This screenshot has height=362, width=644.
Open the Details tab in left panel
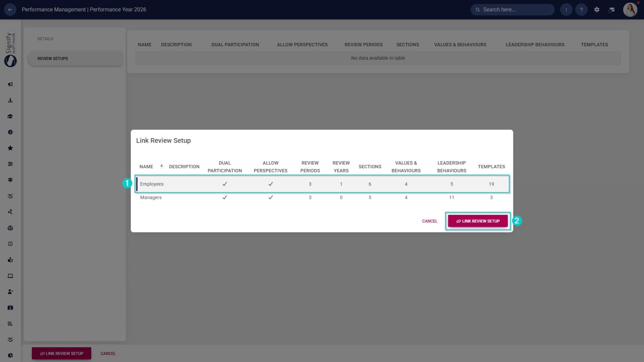[x=45, y=39]
